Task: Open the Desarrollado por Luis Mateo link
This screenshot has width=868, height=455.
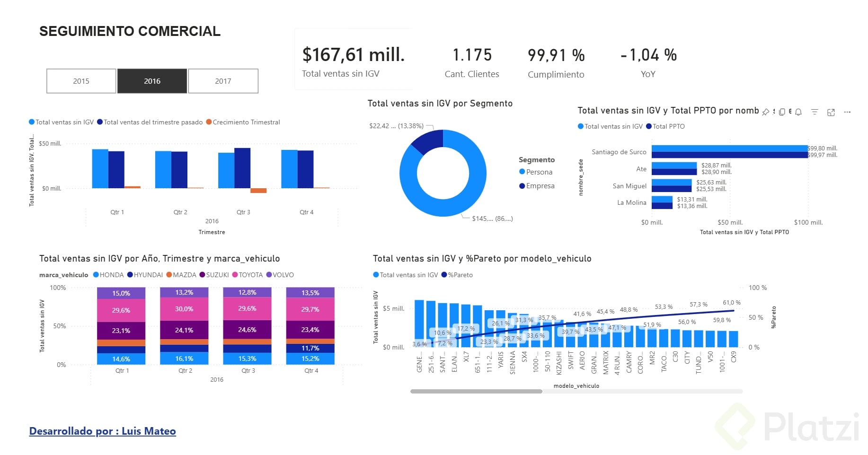Action: coord(103,431)
